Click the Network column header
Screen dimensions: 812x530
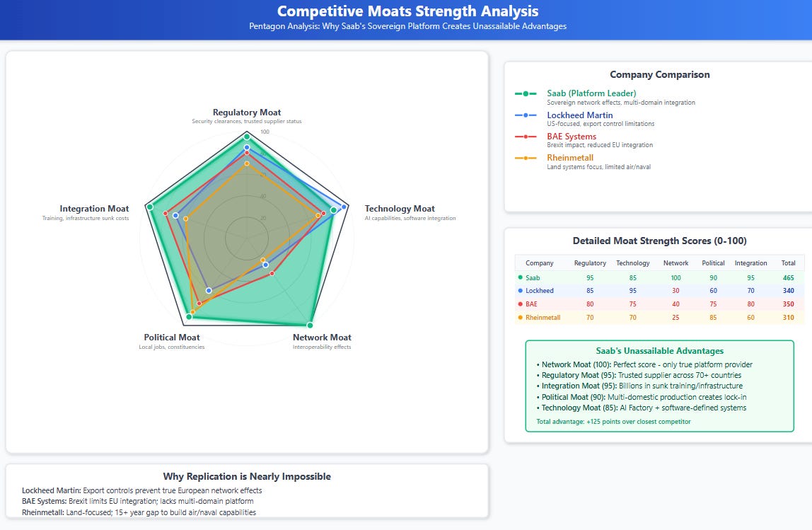coord(675,263)
